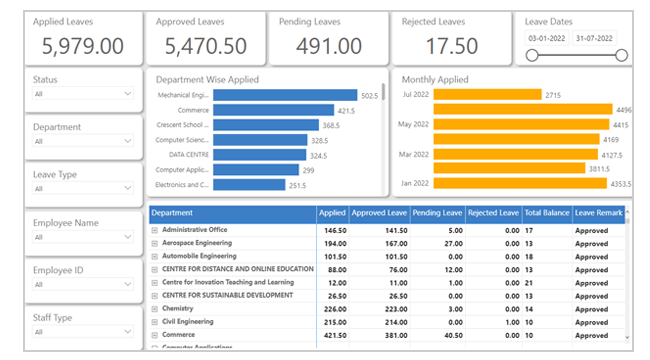Open the Leave Type filter dropdown

(x=83, y=188)
